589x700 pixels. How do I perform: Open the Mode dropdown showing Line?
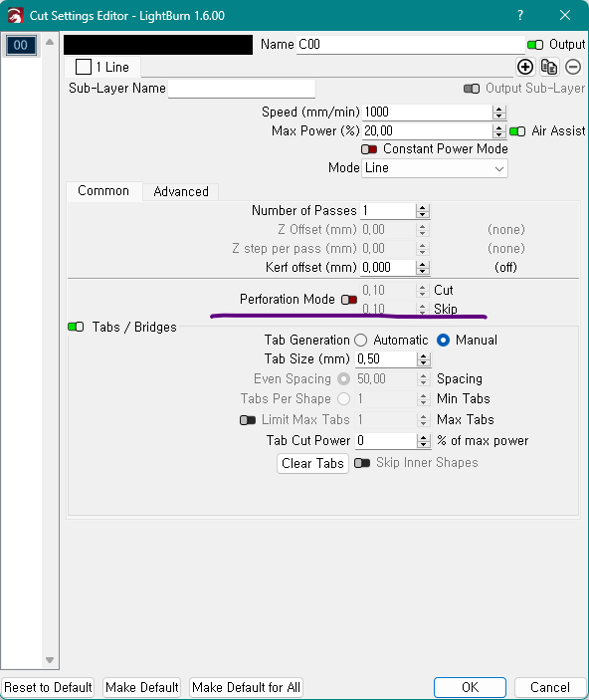coord(434,168)
